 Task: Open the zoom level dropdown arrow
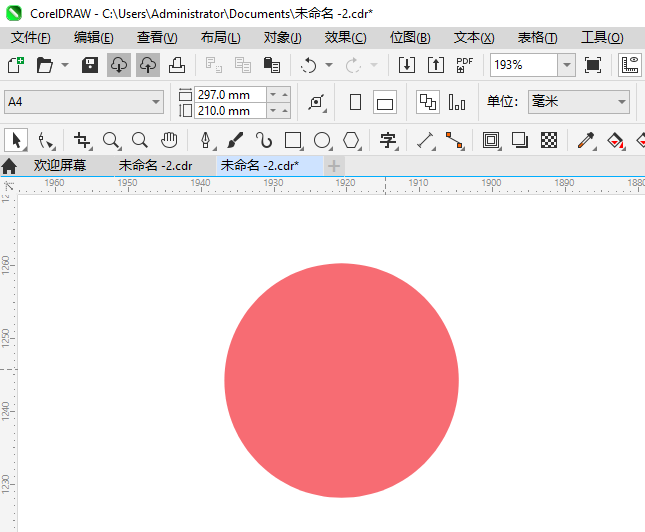[x=566, y=65]
